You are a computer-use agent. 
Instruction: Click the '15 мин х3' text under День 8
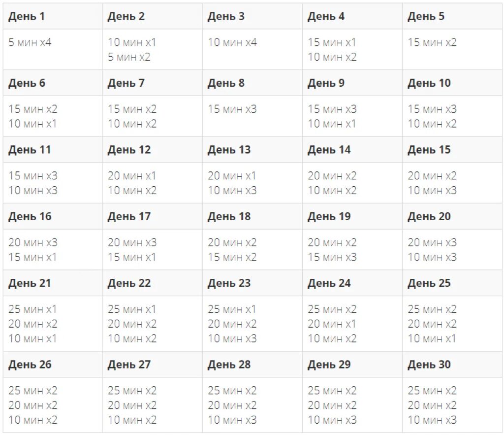tap(232, 109)
